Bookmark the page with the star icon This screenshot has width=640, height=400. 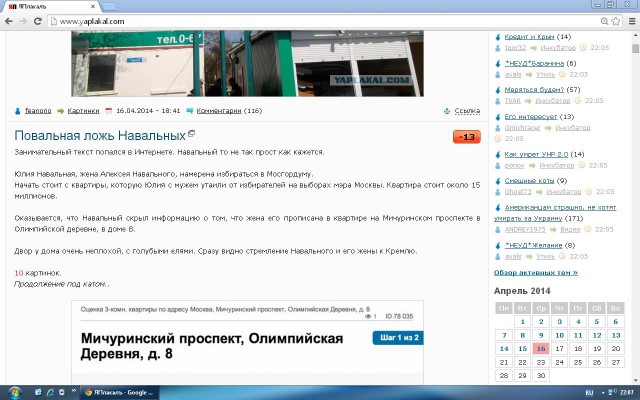[x=616, y=21]
